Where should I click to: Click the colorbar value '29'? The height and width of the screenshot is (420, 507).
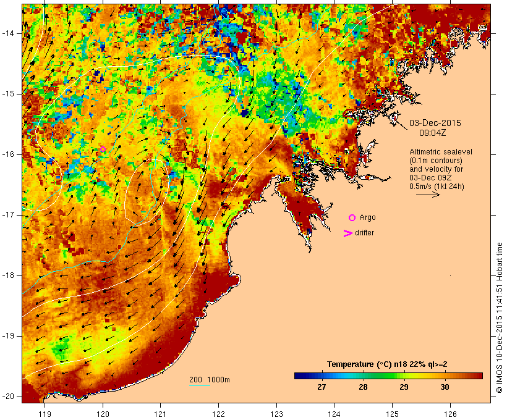pyautogui.click(x=404, y=387)
